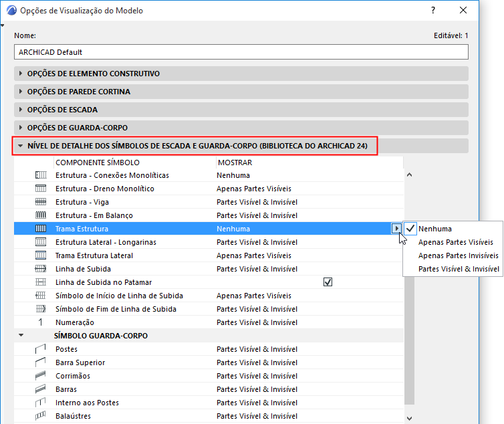The image size is (504, 424).
Task: Click the list scrollbar down arrow
Action: coord(409,418)
